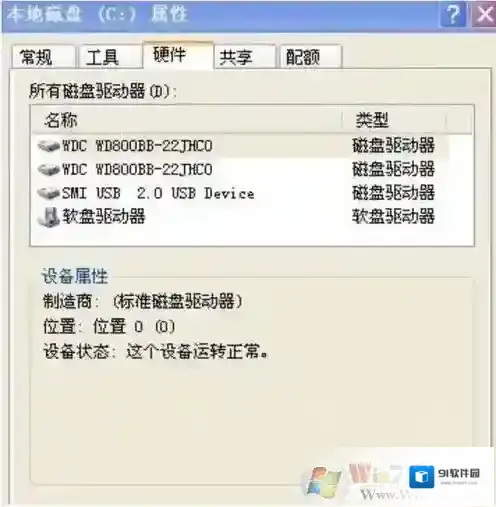Select second WDC WD800BB-22JHC0 list entry
496x507 pixels.
pyautogui.click(x=137, y=169)
